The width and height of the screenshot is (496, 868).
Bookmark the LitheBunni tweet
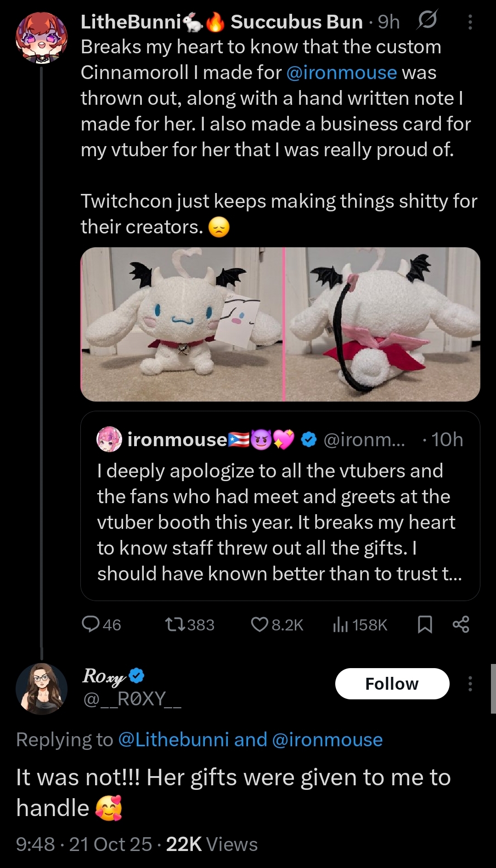point(425,624)
